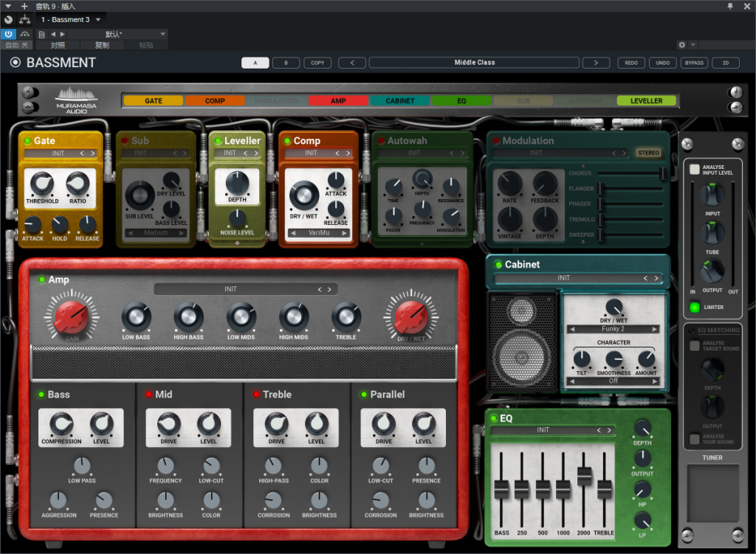
Task: Load the next host preset with the right arrow
Action: pos(62,34)
